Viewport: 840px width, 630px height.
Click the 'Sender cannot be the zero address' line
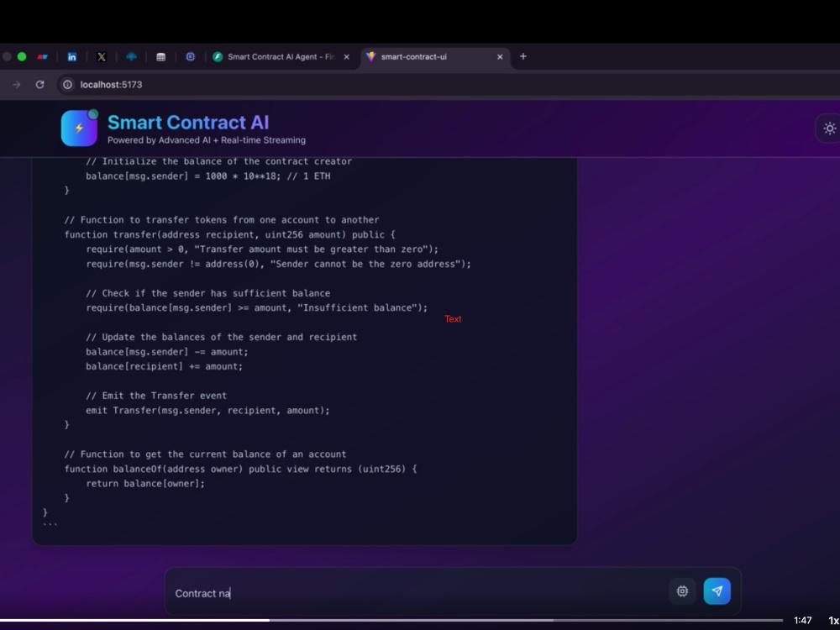278,264
